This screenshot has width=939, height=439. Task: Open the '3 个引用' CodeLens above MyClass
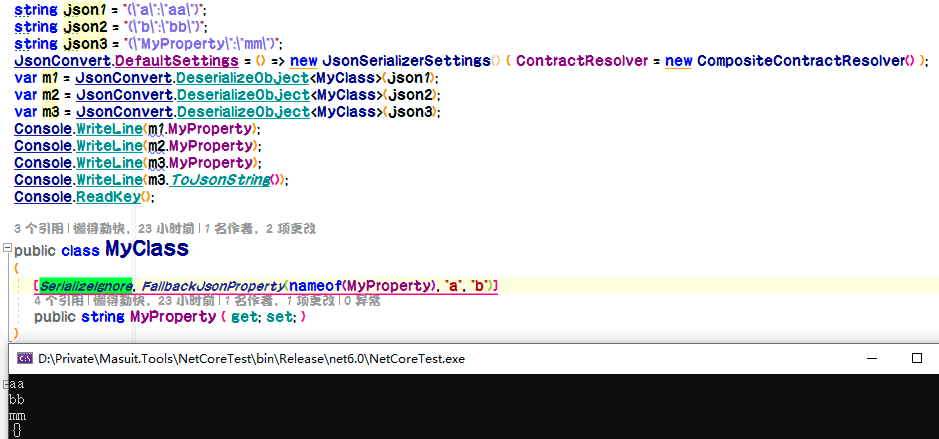click(x=38, y=228)
